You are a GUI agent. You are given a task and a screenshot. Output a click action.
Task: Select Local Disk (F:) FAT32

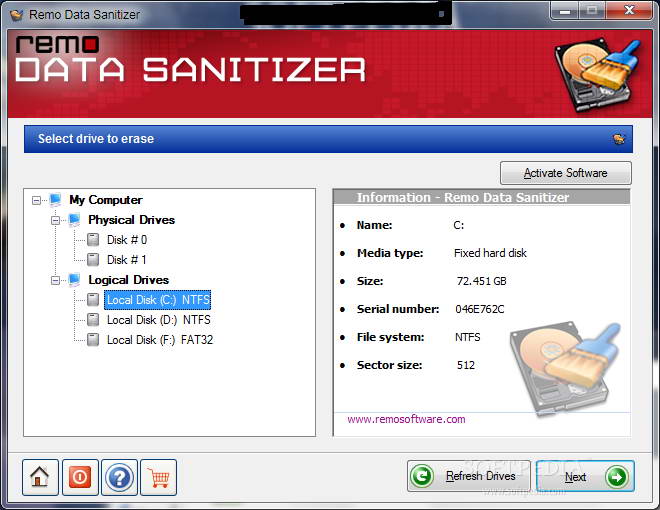160,340
